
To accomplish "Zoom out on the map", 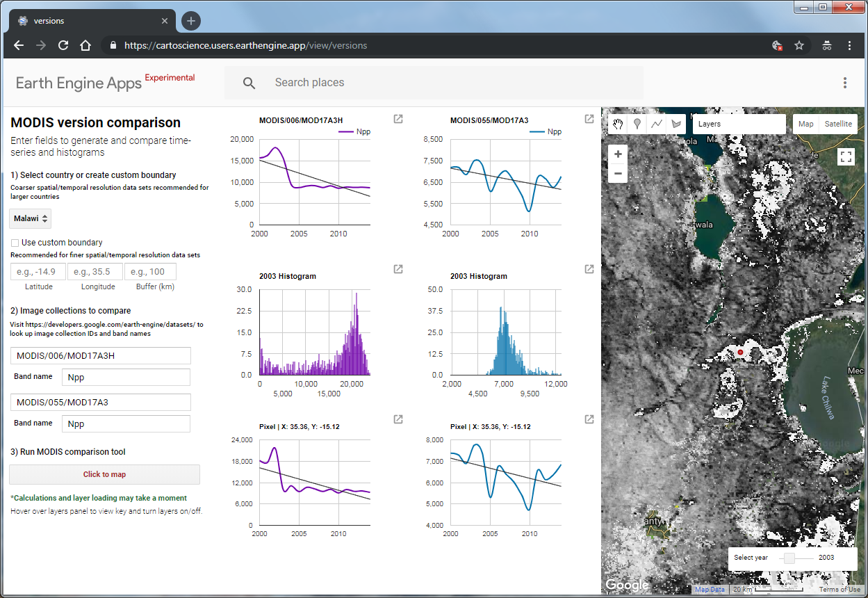I will coord(618,173).
